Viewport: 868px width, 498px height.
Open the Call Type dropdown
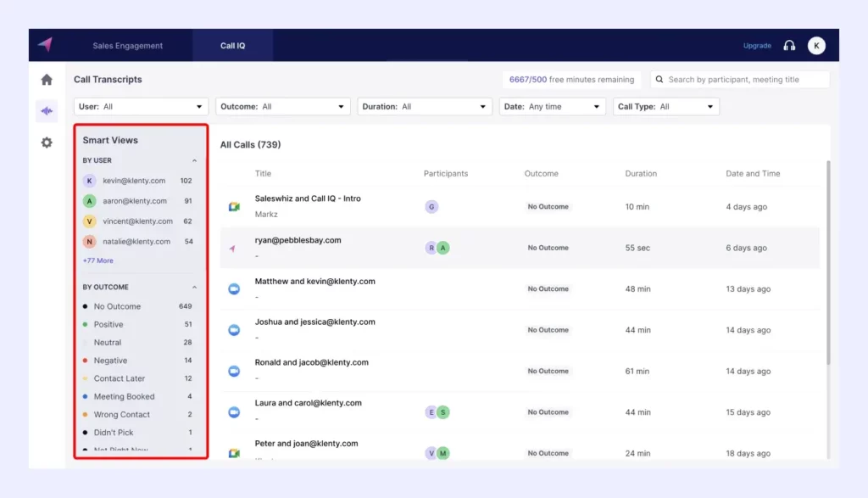point(665,107)
